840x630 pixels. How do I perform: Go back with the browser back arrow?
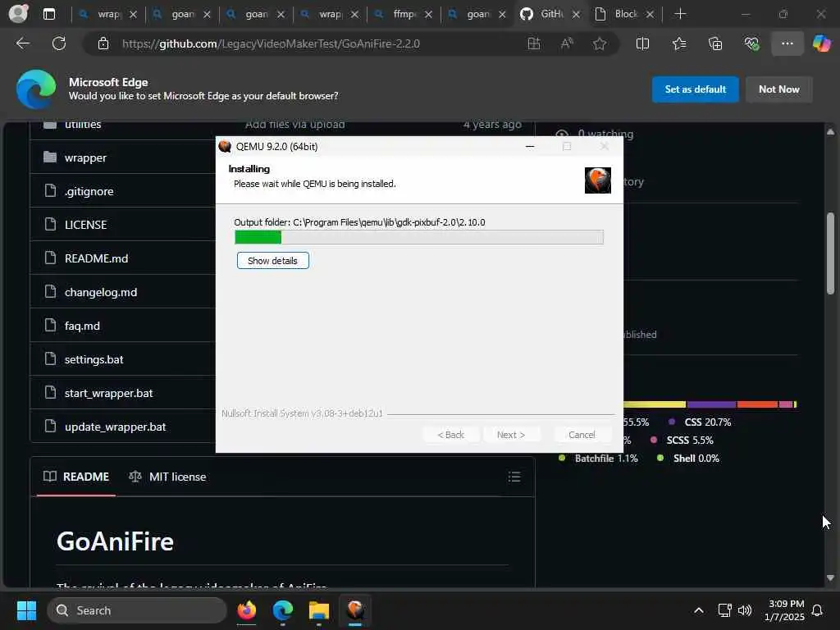coord(22,43)
